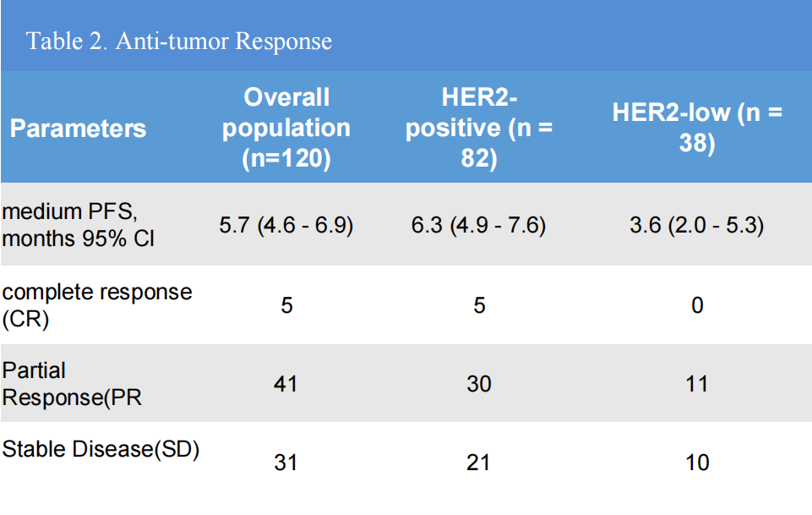The height and width of the screenshot is (515, 812).
Task: Select the HER2-positive (n = 82) header
Action: tap(479, 128)
